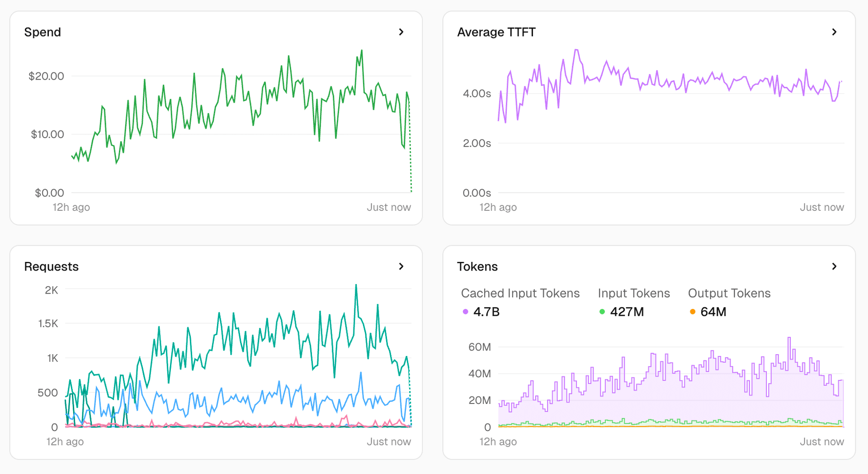Image resolution: width=868 pixels, height=474 pixels.
Task: Click the Requests card heading
Action: tap(52, 266)
